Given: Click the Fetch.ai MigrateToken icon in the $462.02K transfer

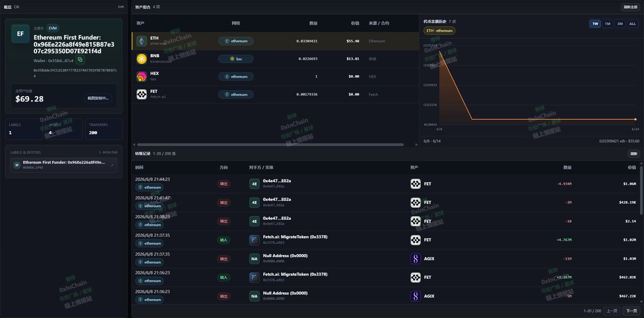Looking at the screenshot, I should point(254,277).
